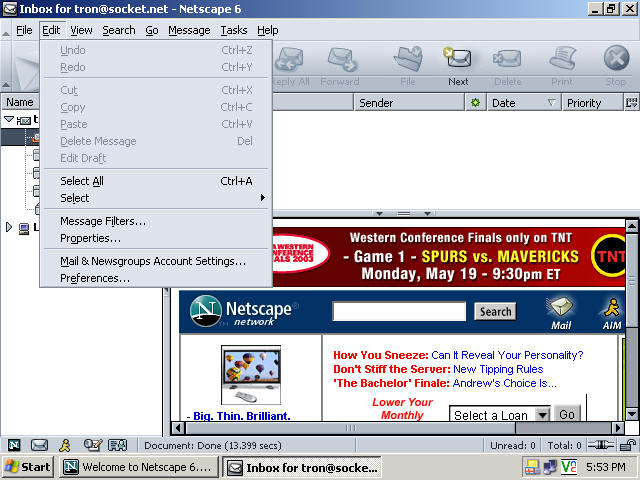Click the Priority column header
Viewport: 640px width, 480px height.
pos(593,102)
